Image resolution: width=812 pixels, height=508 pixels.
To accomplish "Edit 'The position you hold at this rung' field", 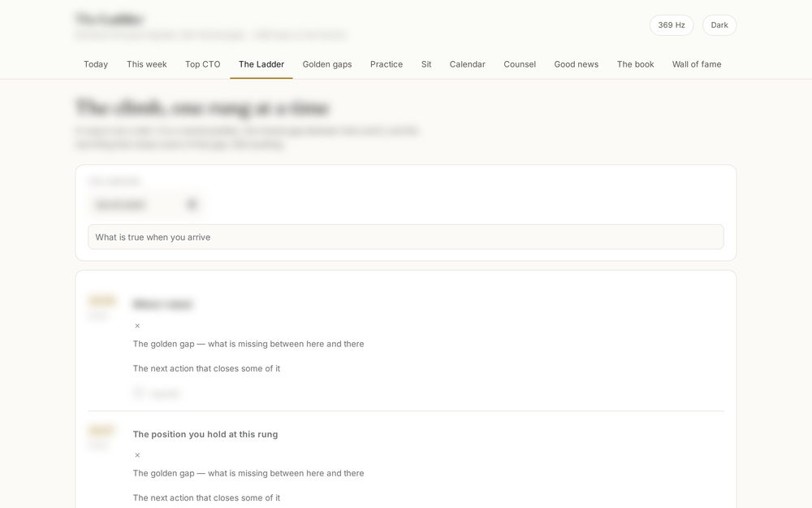I will tap(428, 434).
